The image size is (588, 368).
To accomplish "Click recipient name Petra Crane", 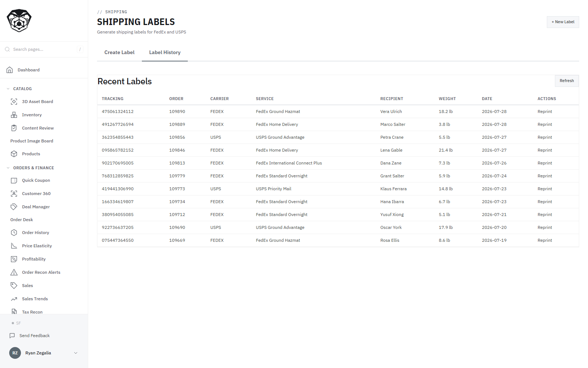I will pos(392,137).
